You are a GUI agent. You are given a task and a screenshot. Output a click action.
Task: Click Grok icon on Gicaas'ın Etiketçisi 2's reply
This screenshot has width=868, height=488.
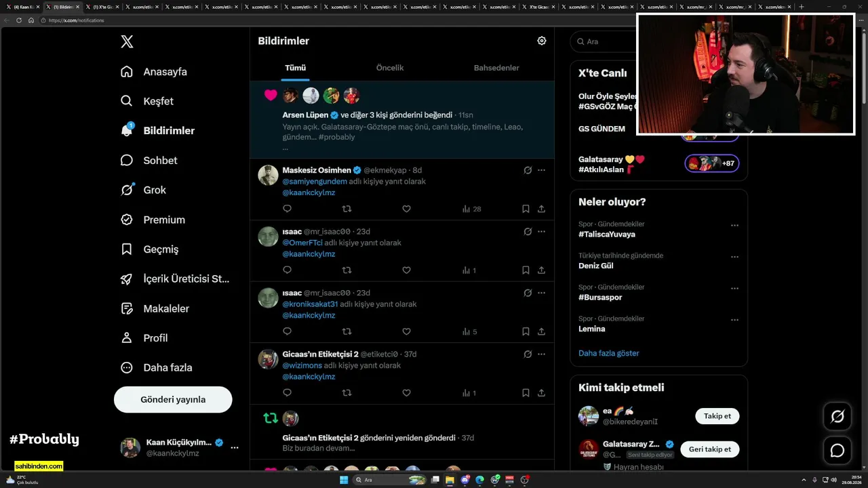pyautogui.click(x=528, y=354)
